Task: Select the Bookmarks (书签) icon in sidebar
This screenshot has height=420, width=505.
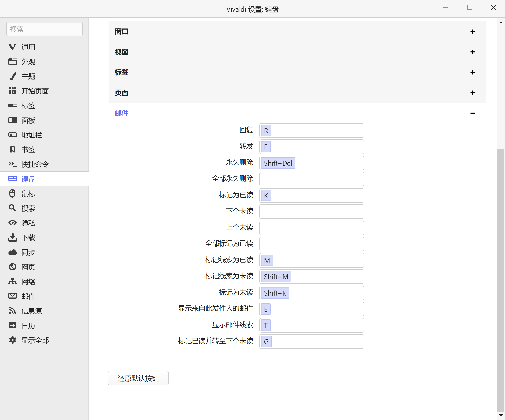Action: click(x=13, y=150)
